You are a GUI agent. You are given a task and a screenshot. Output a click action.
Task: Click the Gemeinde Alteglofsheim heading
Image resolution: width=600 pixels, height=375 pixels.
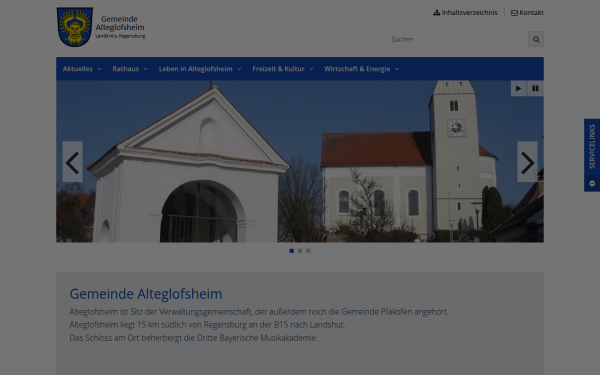pyautogui.click(x=146, y=294)
